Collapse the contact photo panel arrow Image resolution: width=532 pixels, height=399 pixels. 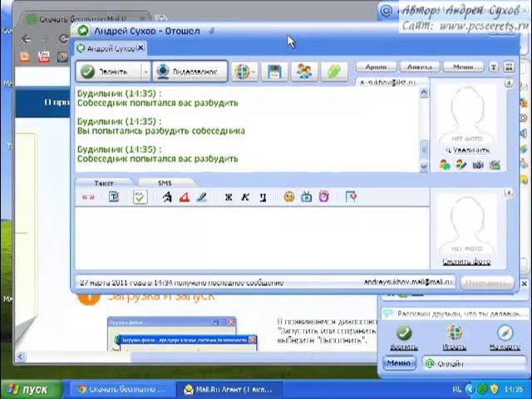(x=508, y=83)
